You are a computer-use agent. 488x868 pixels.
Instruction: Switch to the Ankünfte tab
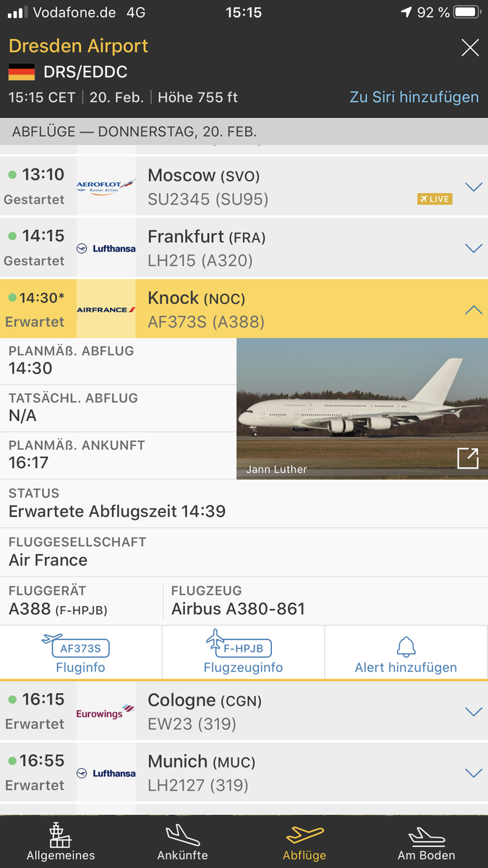tap(183, 842)
